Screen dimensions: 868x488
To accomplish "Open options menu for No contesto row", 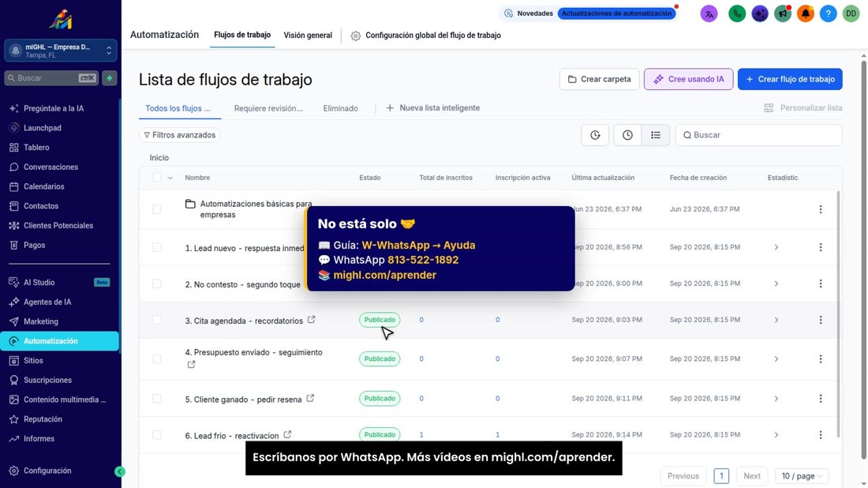I will 821,283.
